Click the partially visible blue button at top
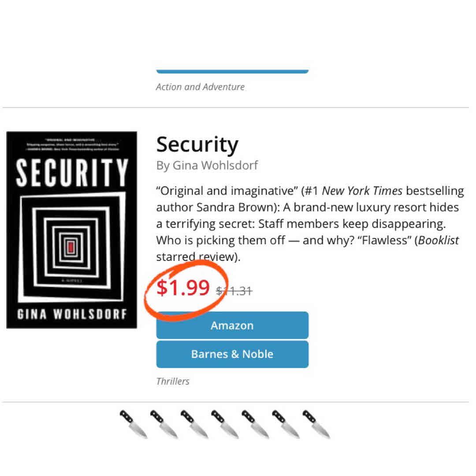The width and height of the screenshot is (476, 476). (x=232, y=71)
